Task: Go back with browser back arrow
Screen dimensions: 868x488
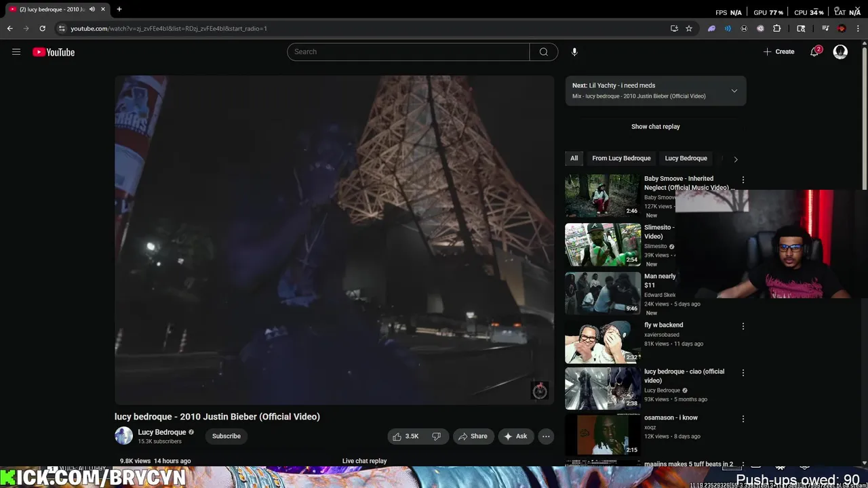Action: click(x=9, y=28)
